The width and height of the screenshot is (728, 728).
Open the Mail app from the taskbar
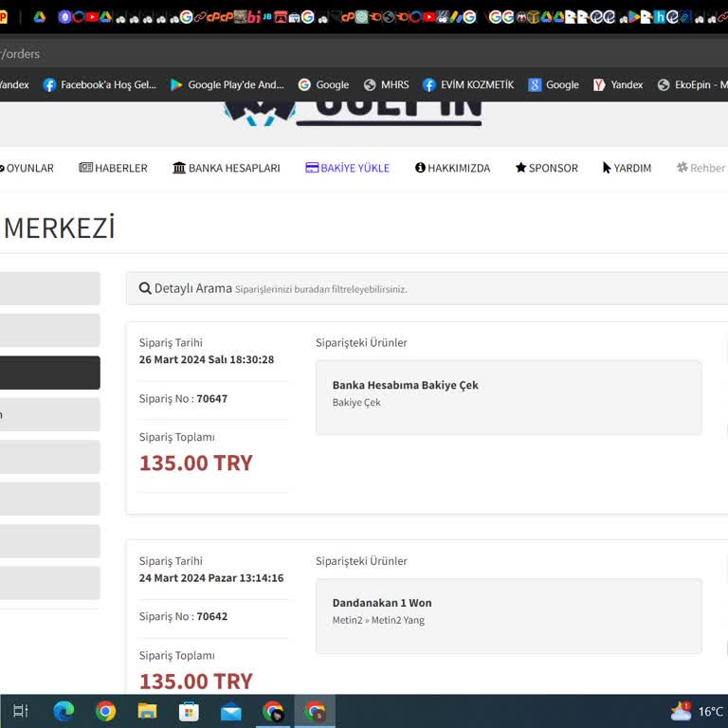230,712
